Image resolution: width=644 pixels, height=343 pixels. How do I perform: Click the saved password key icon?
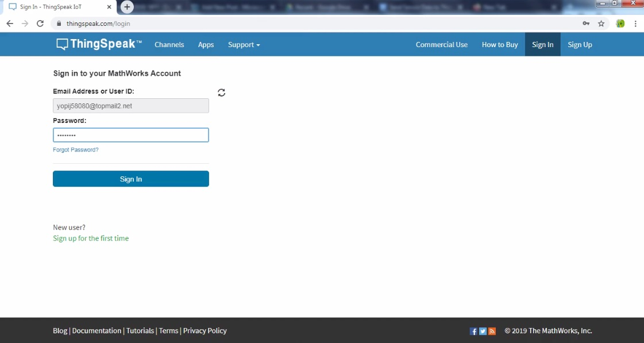586,24
